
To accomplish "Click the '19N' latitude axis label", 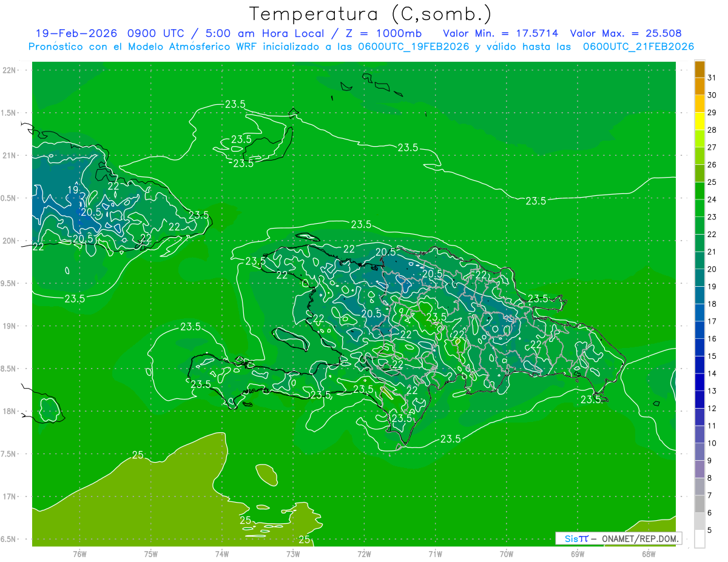I will click(x=10, y=326).
